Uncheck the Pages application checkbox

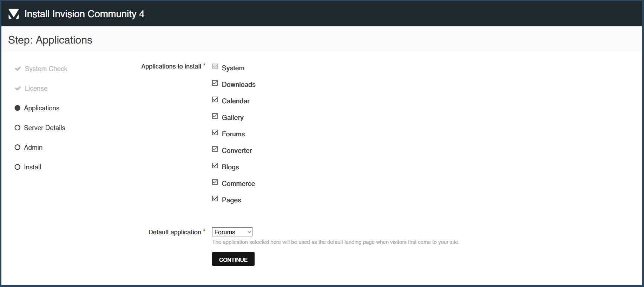215,198
